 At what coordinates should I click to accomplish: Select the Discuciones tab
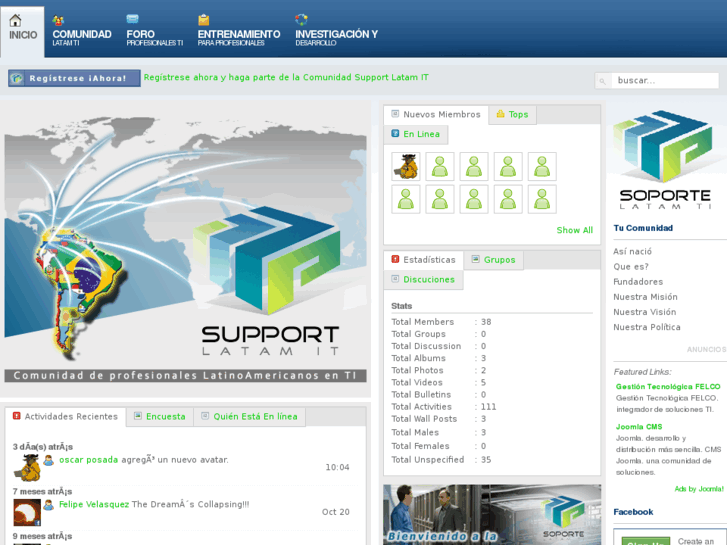[423, 280]
